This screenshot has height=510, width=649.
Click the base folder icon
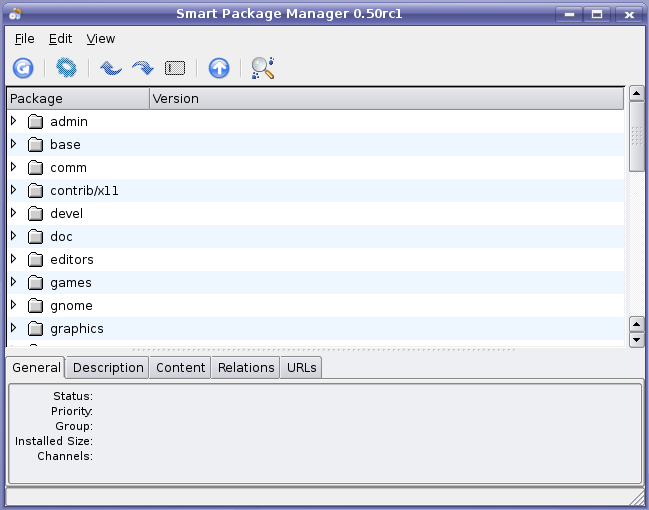[x=36, y=144]
